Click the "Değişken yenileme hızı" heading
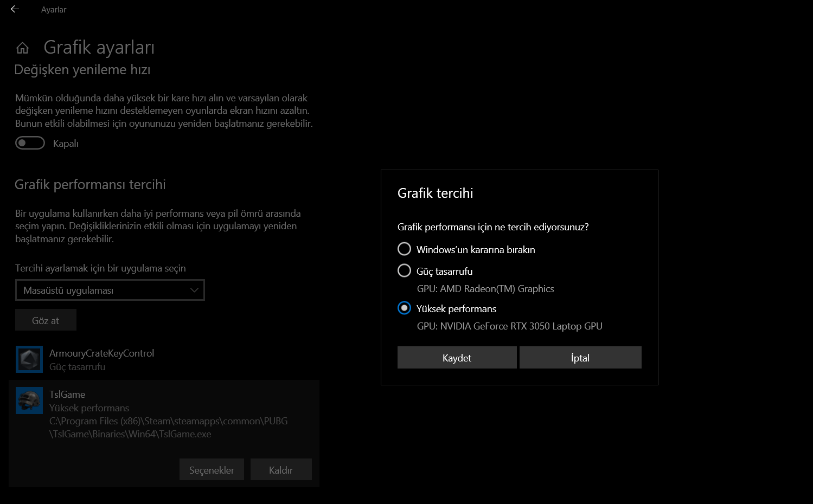Screen dimensions: 813x504 (x=82, y=70)
